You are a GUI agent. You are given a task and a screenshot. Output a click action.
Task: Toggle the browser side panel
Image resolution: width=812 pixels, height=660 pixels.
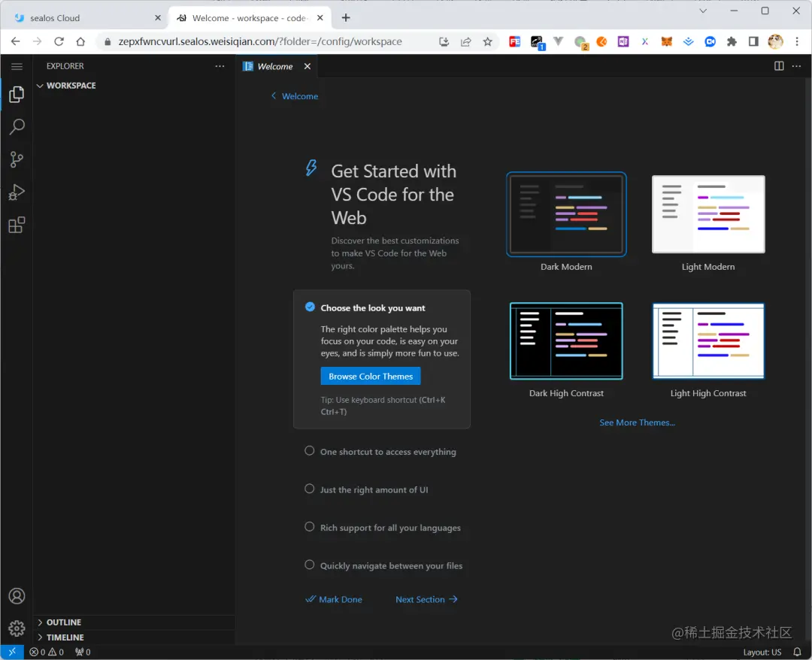tap(753, 42)
